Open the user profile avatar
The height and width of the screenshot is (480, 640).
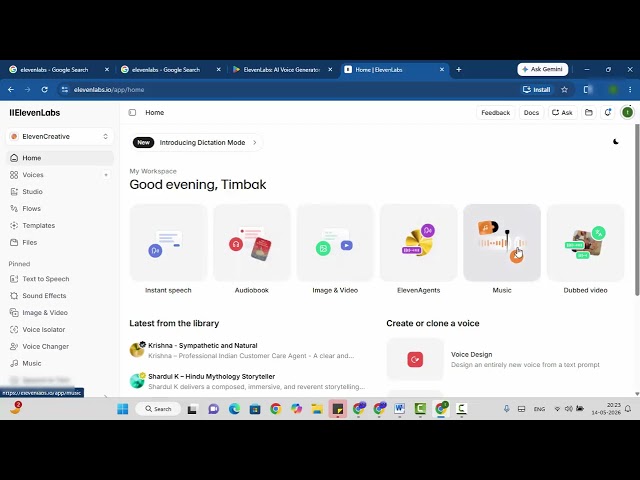pyautogui.click(x=627, y=112)
